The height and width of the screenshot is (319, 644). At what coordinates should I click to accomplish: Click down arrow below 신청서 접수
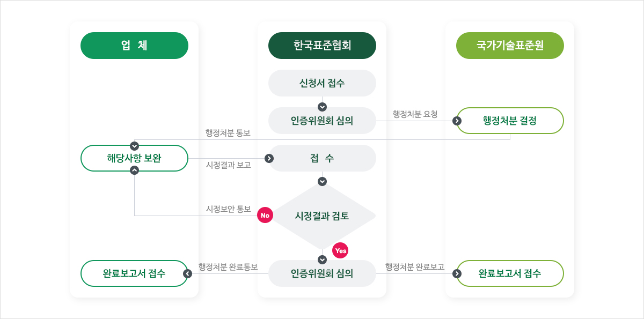(x=322, y=107)
